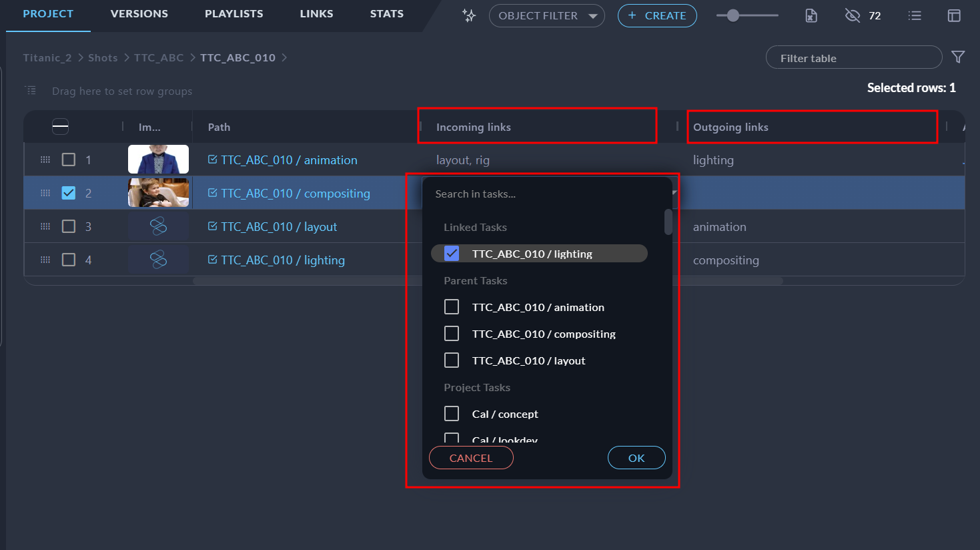Click the TTC_ABC_010 breadcrumb

[x=238, y=58]
